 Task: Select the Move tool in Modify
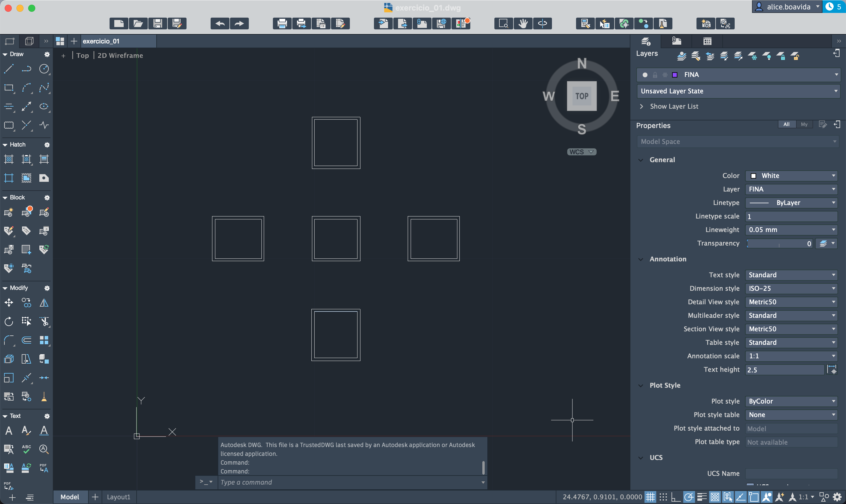coord(9,303)
